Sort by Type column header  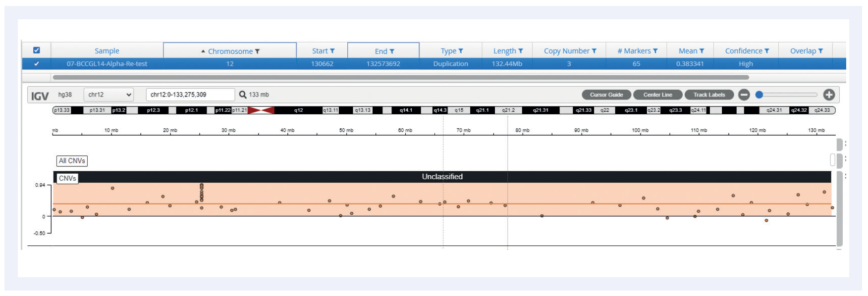448,51
